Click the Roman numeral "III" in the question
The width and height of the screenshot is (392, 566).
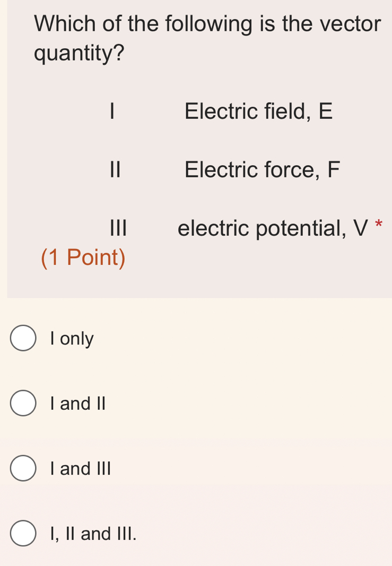119,228
